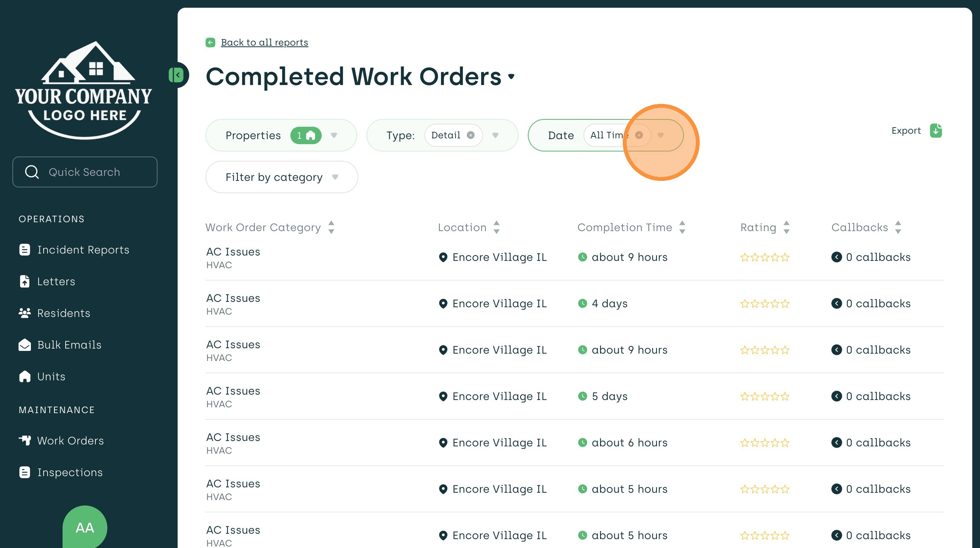The height and width of the screenshot is (548, 980).
Task: Sort by Location column arrows
Action: 497,227
